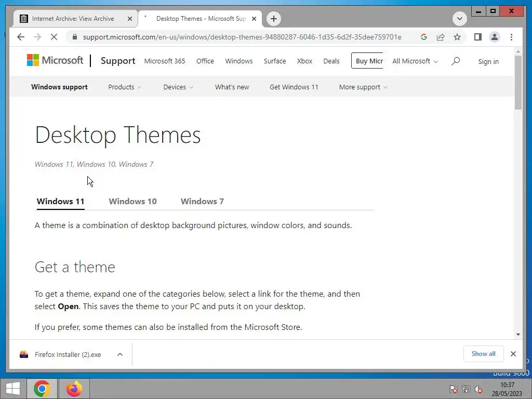Viewport: 532px width, 399px height.
Task: Select the Windows 11 content tab
Action: [x=60, y=202]
